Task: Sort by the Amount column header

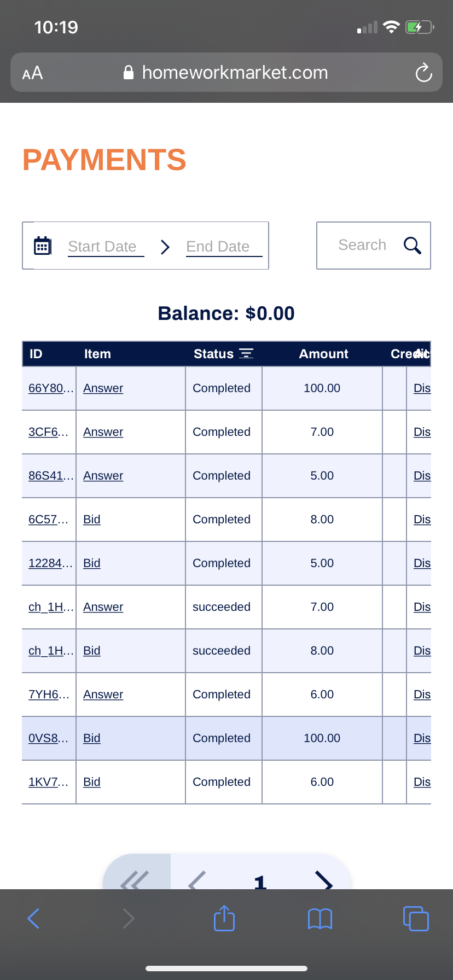Action: pos(323,354)
